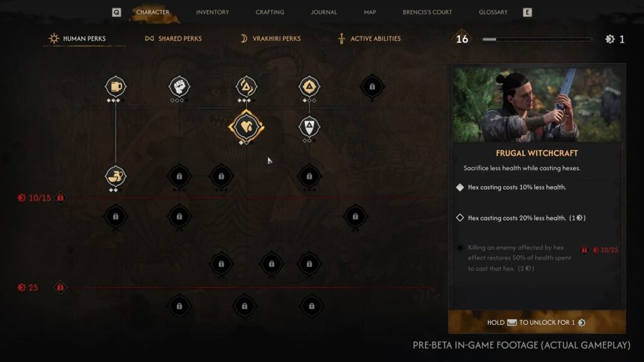Viewport: 644px width, 362px height.
Task: Click the level 16 experience progress bar
Action: click(x=537, y=39)
